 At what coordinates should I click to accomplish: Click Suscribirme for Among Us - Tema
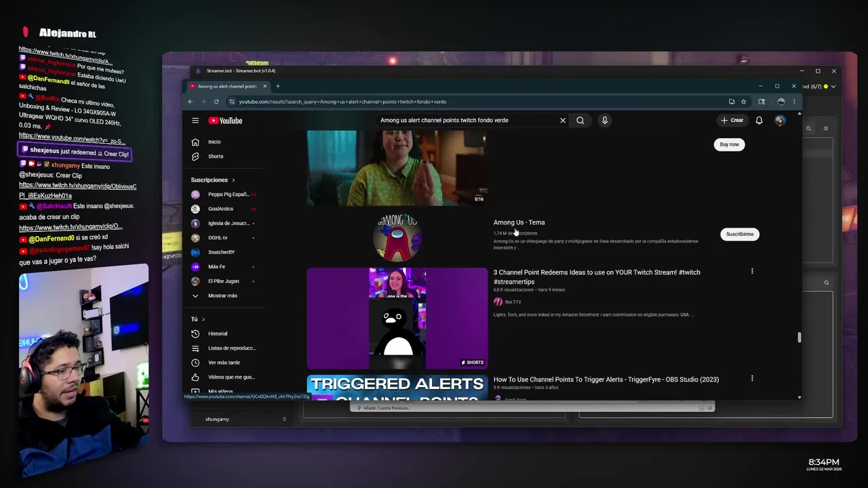(739, 235)
